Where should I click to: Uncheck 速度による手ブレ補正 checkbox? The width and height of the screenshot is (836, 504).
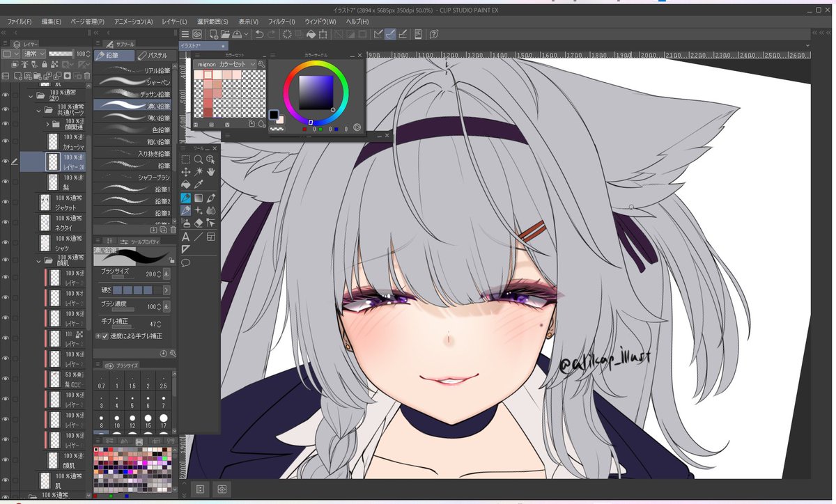(105, 336)
